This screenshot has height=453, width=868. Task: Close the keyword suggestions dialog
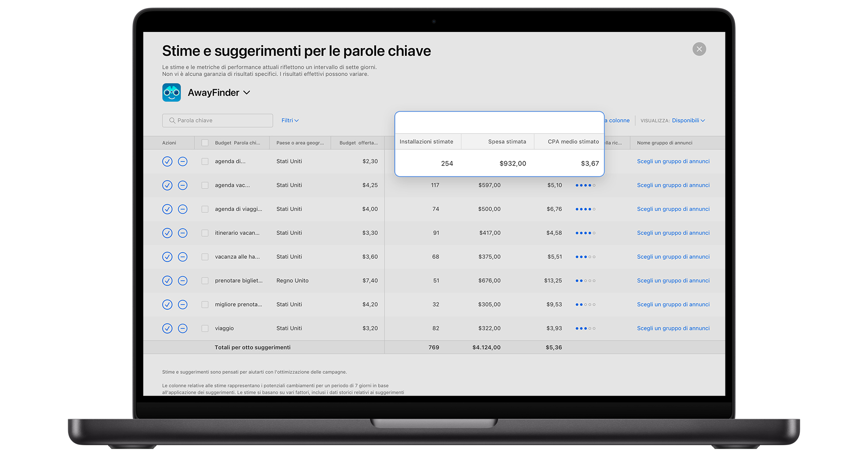pos(699,49)
